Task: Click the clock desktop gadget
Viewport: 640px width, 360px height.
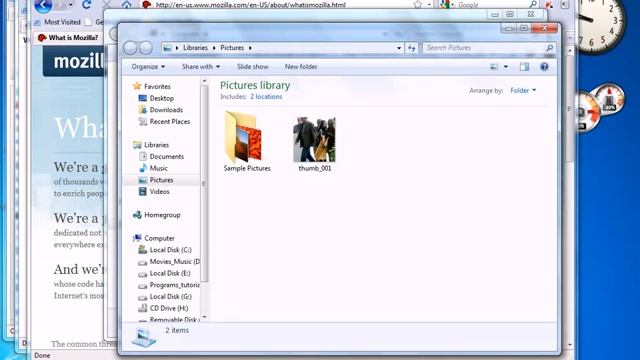Action: pos(601,24)
